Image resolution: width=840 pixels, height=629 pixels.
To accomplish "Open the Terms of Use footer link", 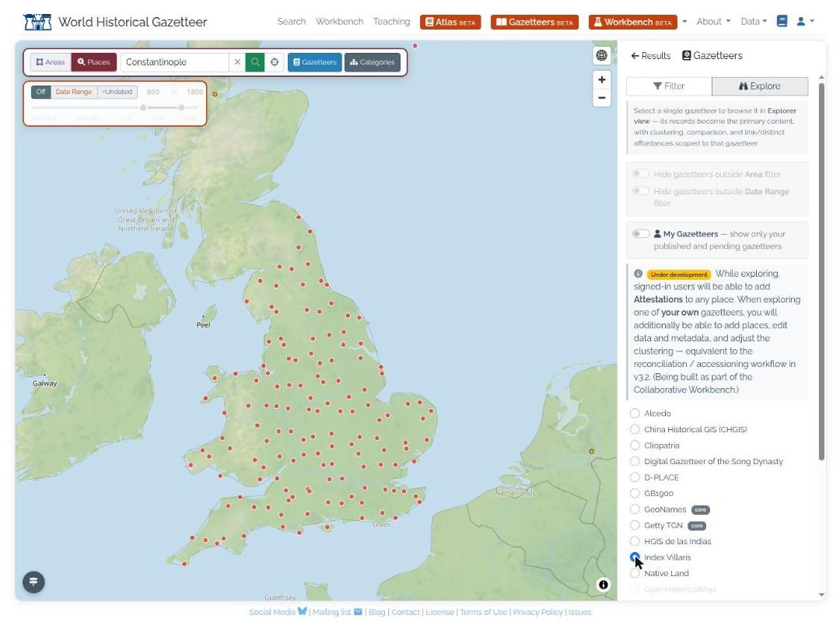I will click(483, 612).
